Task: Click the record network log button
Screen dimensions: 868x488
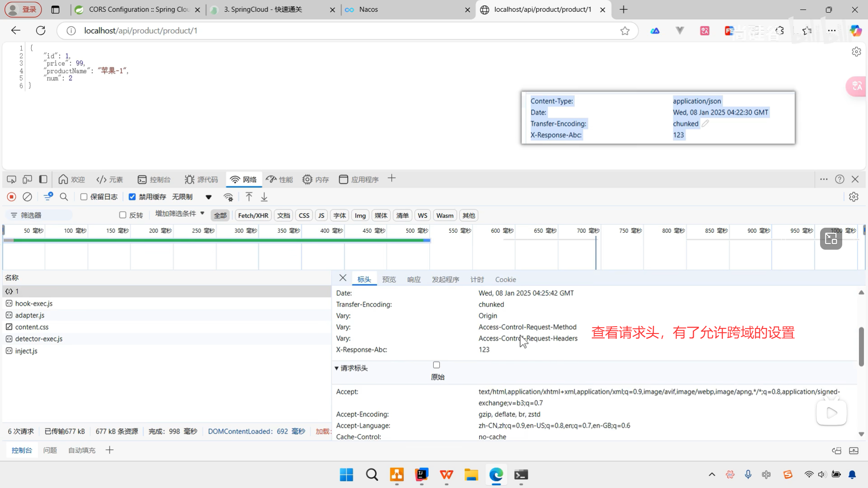Action: (12, 197)
